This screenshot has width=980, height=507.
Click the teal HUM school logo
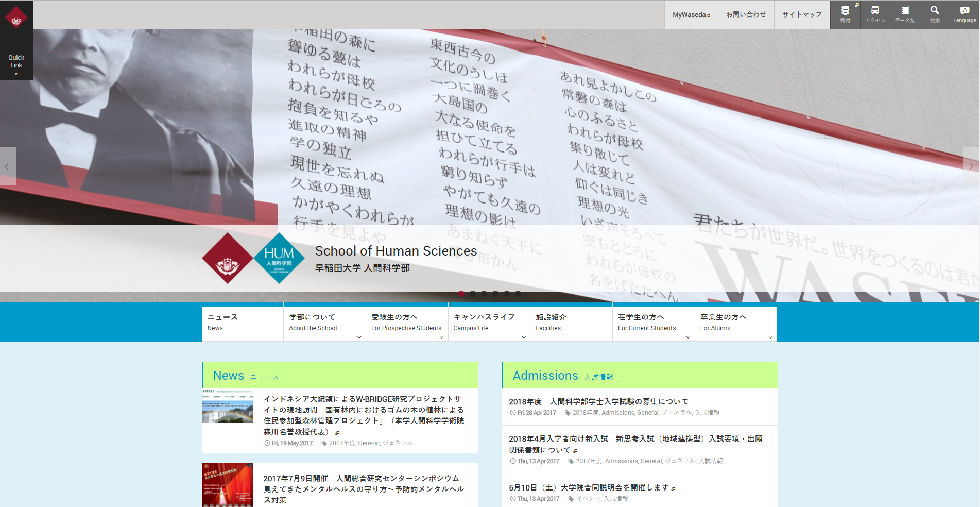pos(279,258)
